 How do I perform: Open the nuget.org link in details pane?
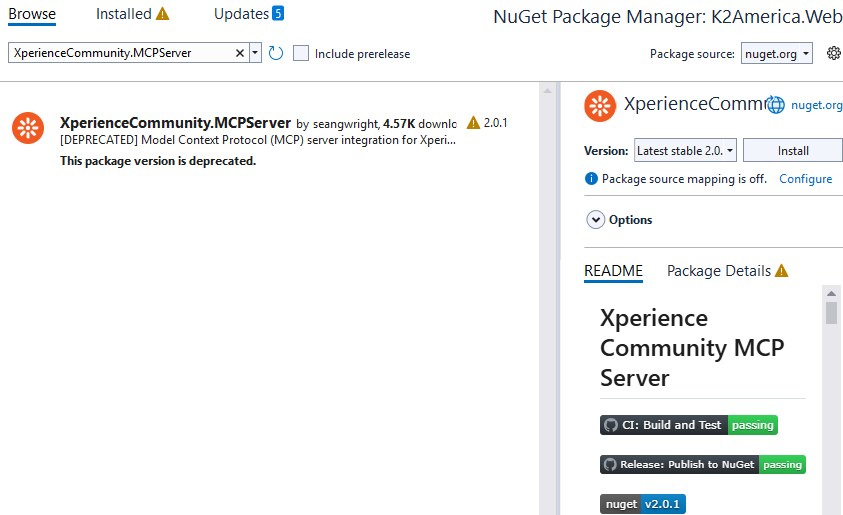pyautogui.click(x=816, y=105)
